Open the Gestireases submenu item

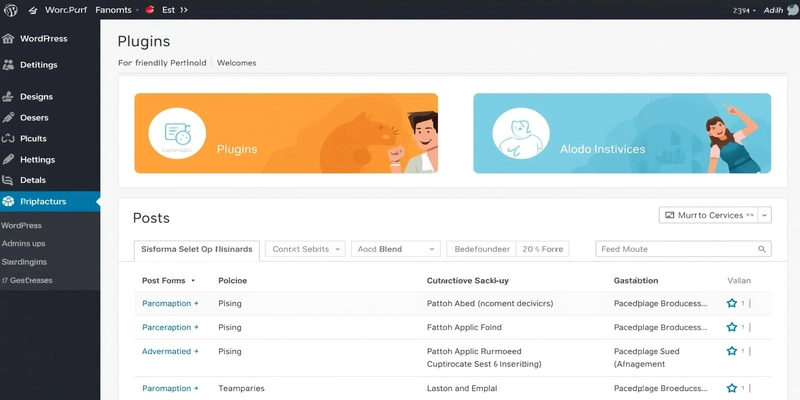pos(27,280)
